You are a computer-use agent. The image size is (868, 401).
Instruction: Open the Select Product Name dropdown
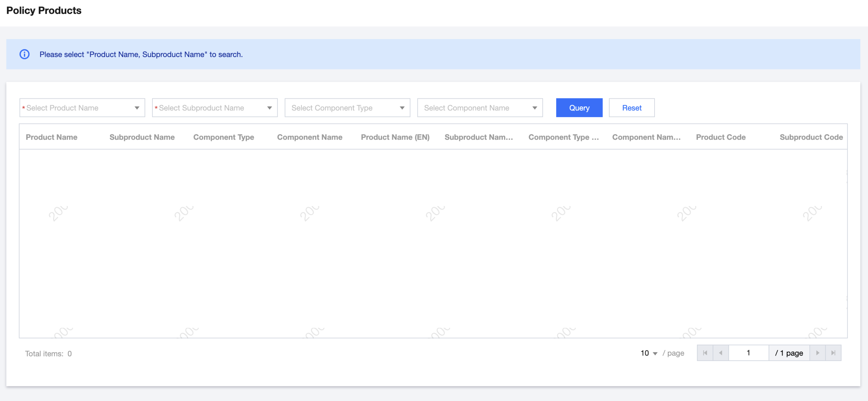coord(82,108)
